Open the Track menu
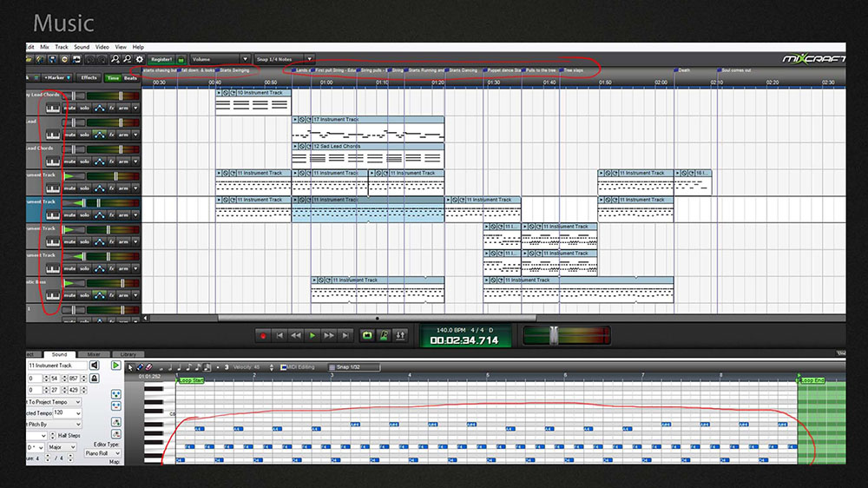This screenshot has height=488, width=868. coord(62,47)
